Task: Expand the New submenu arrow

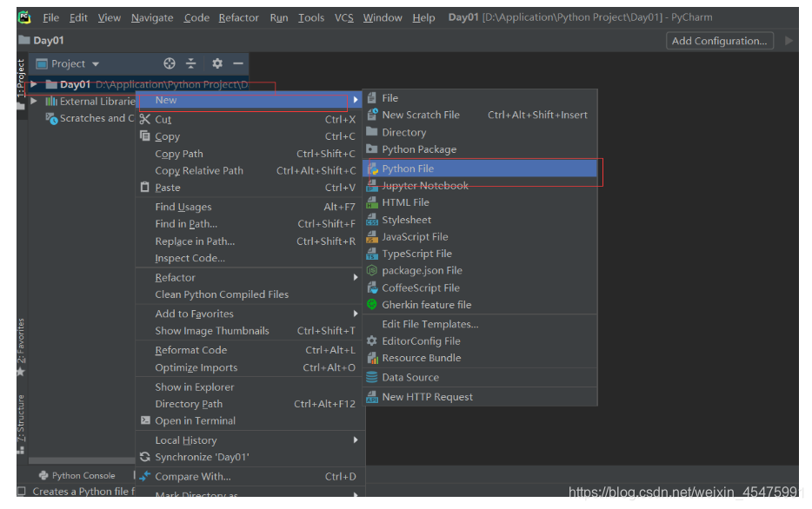Action: pos(356,100)
